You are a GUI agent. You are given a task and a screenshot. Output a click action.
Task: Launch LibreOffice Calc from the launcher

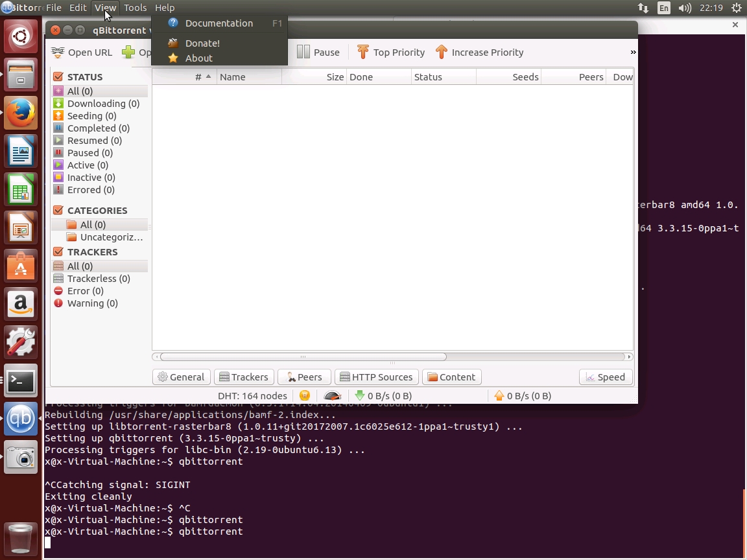(21, 189)
